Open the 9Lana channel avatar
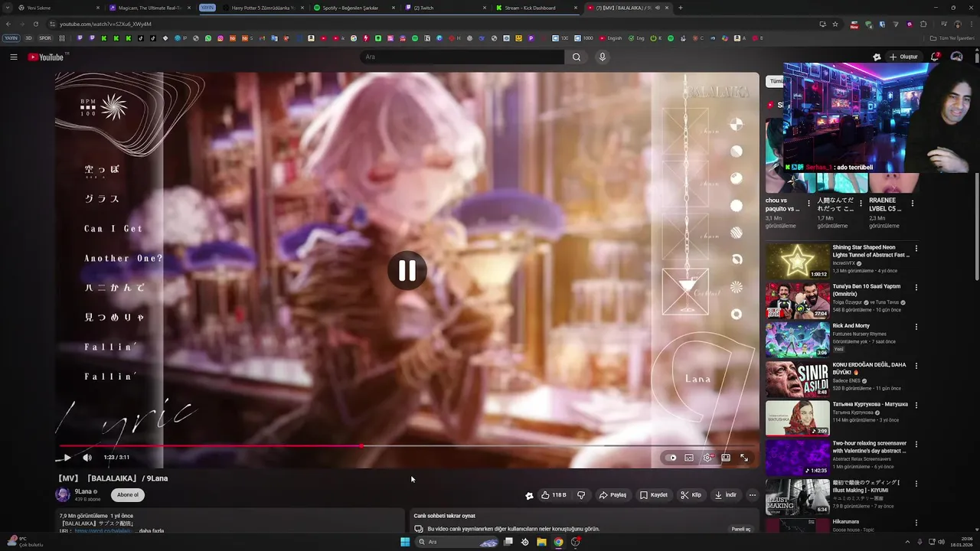980x551 pixels. click(63, 494)
